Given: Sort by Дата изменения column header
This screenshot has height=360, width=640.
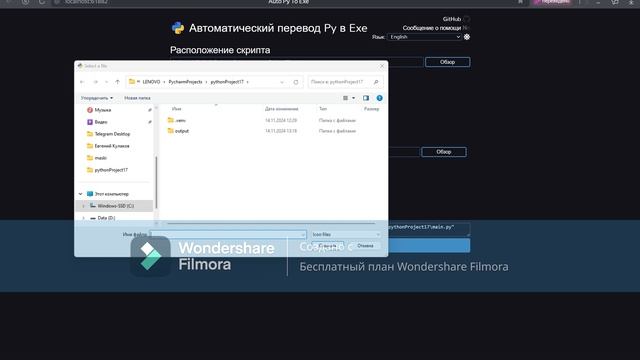Looking at the screenshot, I should point(282,109).
